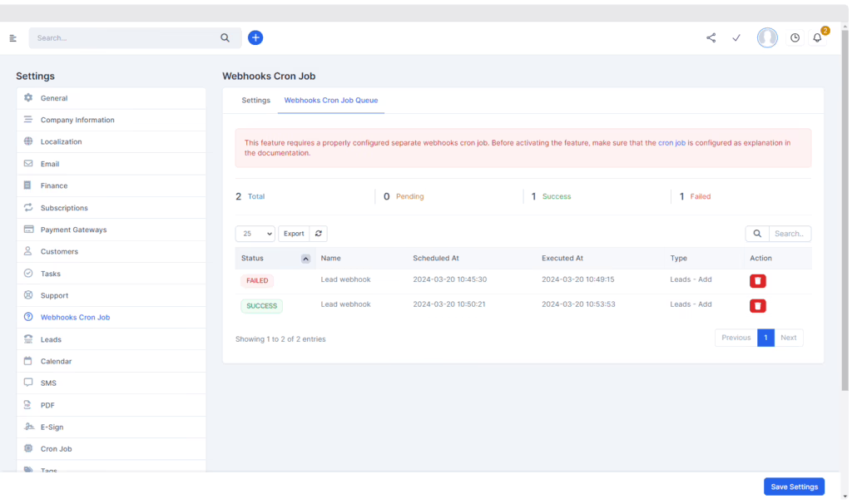This screenshot has height=504, width=852.
Task: Click the checkmark tasks icon in header
Action: point(736,37)
